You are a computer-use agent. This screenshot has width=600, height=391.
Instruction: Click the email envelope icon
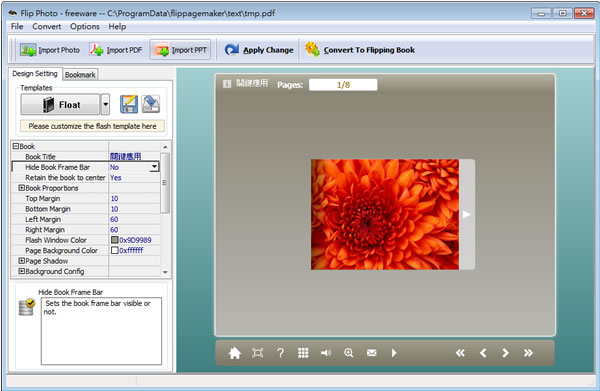pos(372,353)
